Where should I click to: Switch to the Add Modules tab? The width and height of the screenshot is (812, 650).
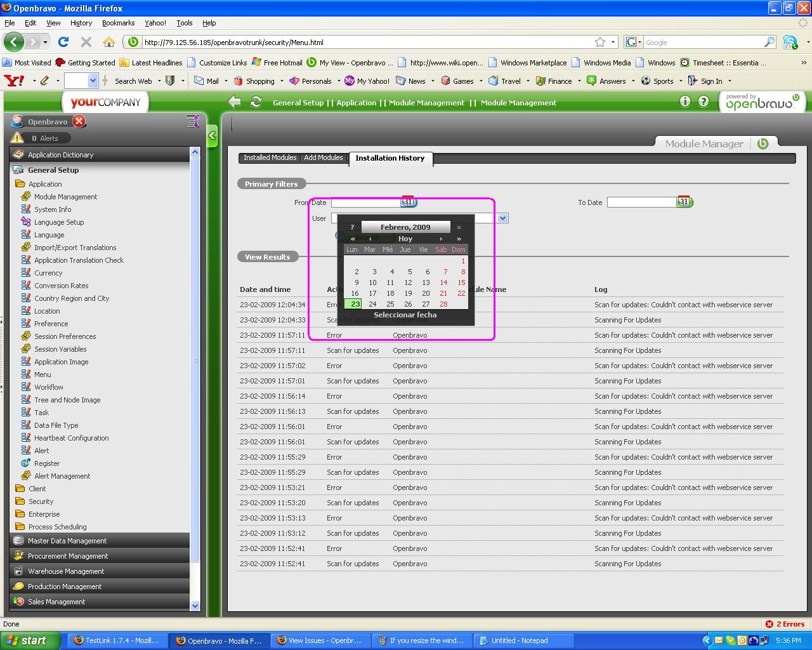[323, 157]
